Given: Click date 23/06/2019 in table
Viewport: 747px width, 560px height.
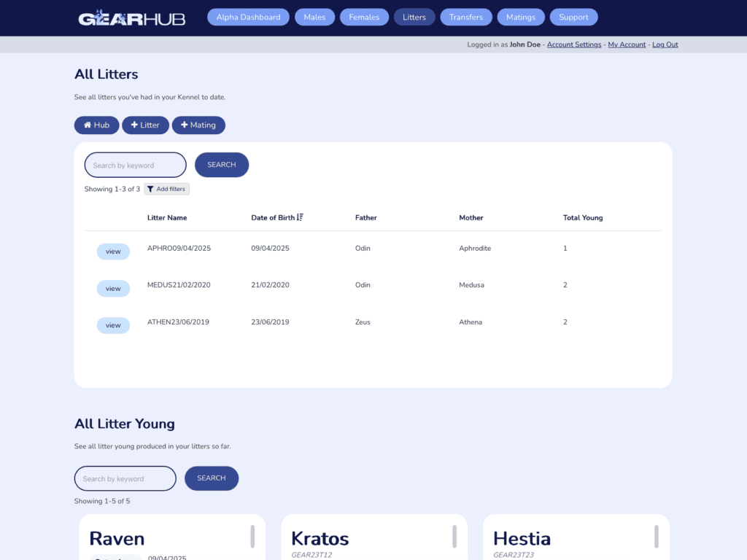Looking at the screenshot, I should click(x=270, y=322).
